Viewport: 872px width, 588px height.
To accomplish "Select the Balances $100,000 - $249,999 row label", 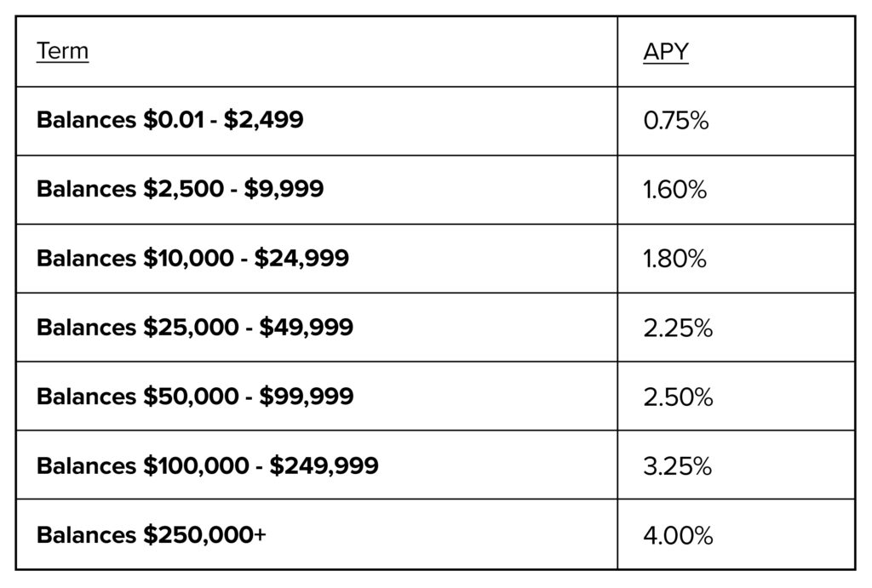I will click(x=208, y=465).
